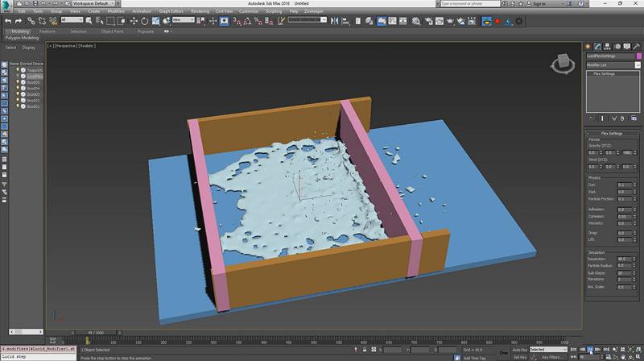Open the Create command panel tab
The image size is (644, 361).
[589, 46]
